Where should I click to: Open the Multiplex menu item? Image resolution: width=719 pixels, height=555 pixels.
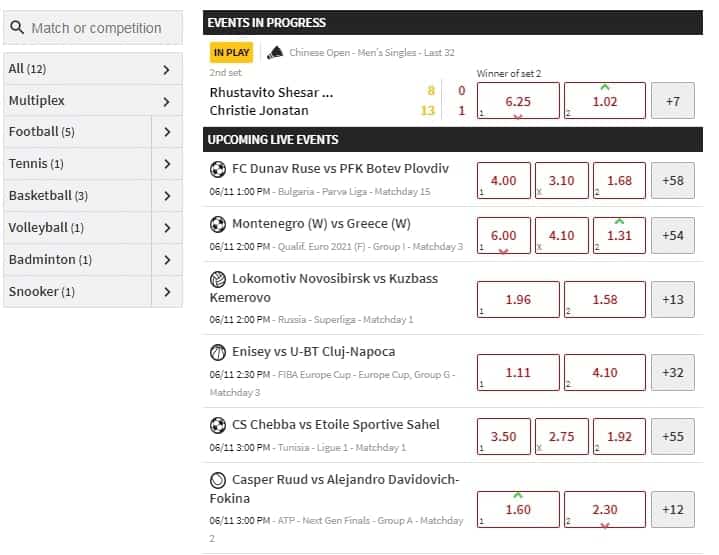pyautogui.click(x=93, y=101)
